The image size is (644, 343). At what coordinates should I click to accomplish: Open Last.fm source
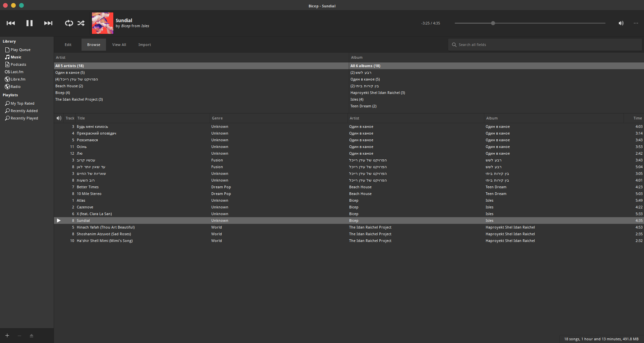[x=17, y=72]
